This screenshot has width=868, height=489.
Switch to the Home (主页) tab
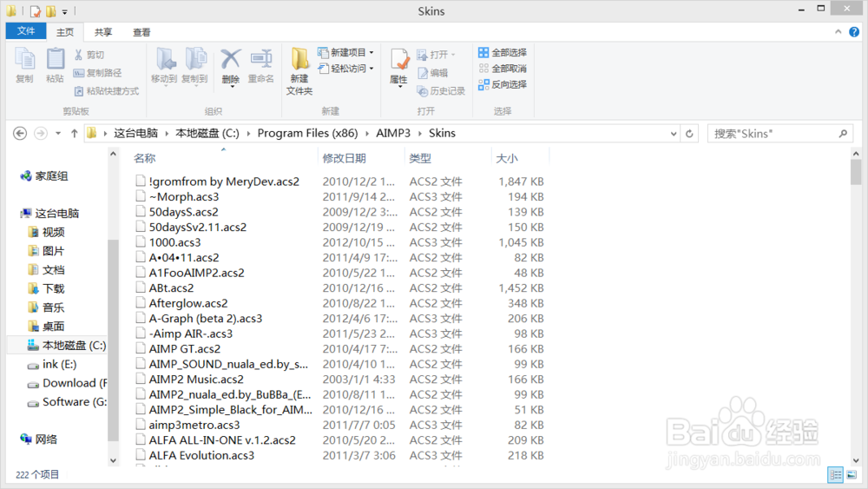coord(65,32)
